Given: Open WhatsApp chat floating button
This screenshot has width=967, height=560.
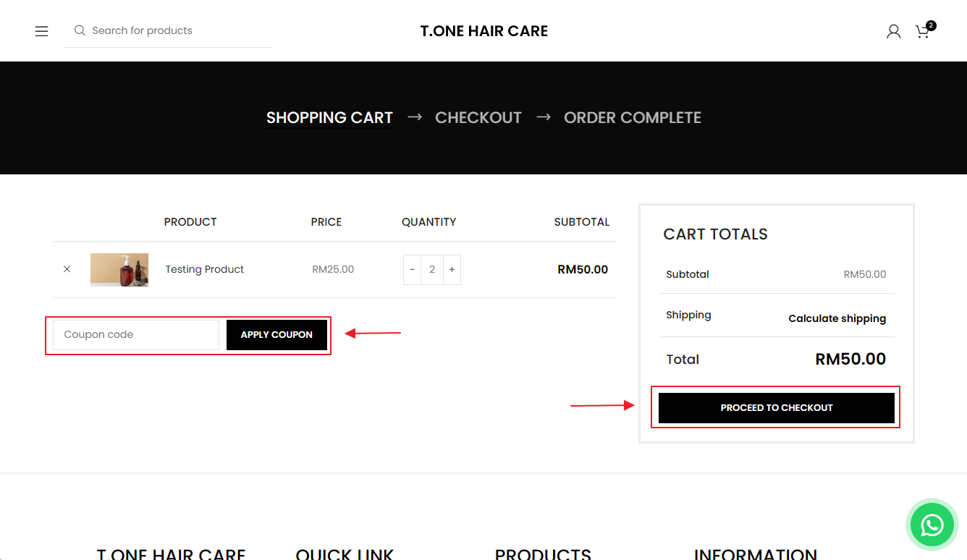Looking at the screenshot, I should click(932, 525).
